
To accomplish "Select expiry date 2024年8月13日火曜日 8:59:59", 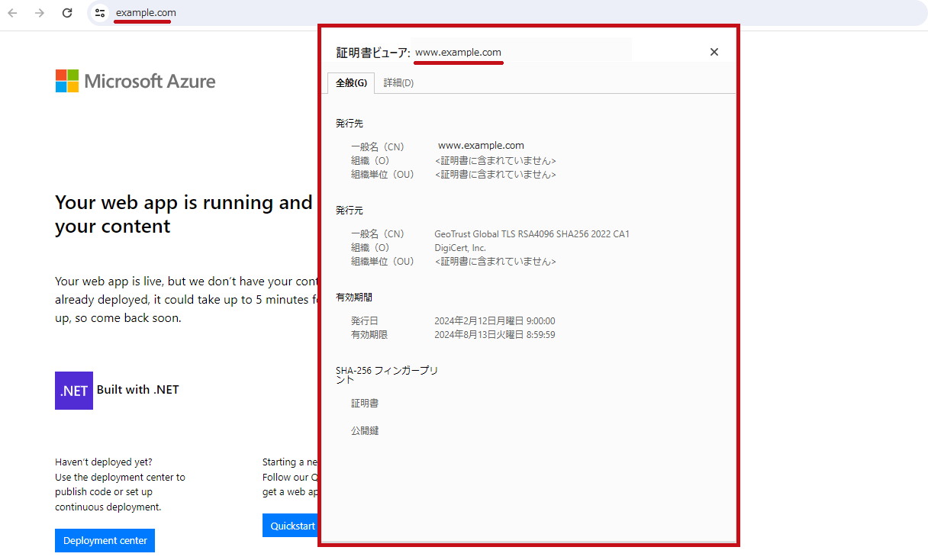I will (x=495, y=335).
